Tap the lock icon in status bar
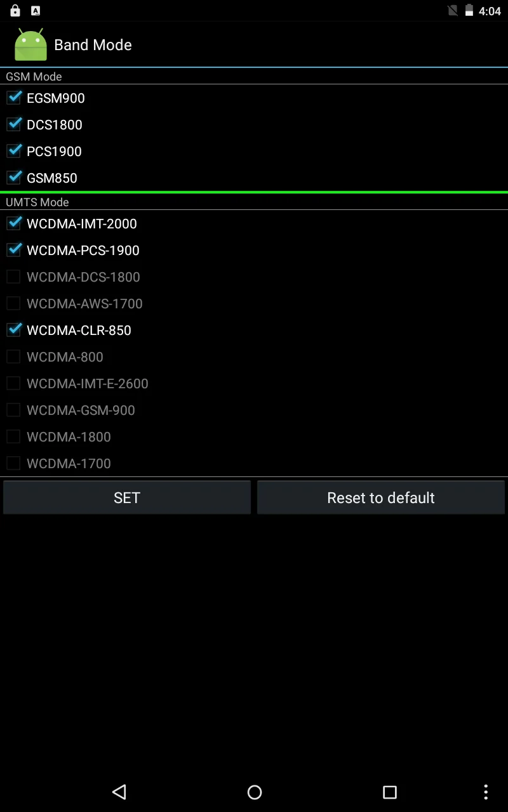 (15, 11)
